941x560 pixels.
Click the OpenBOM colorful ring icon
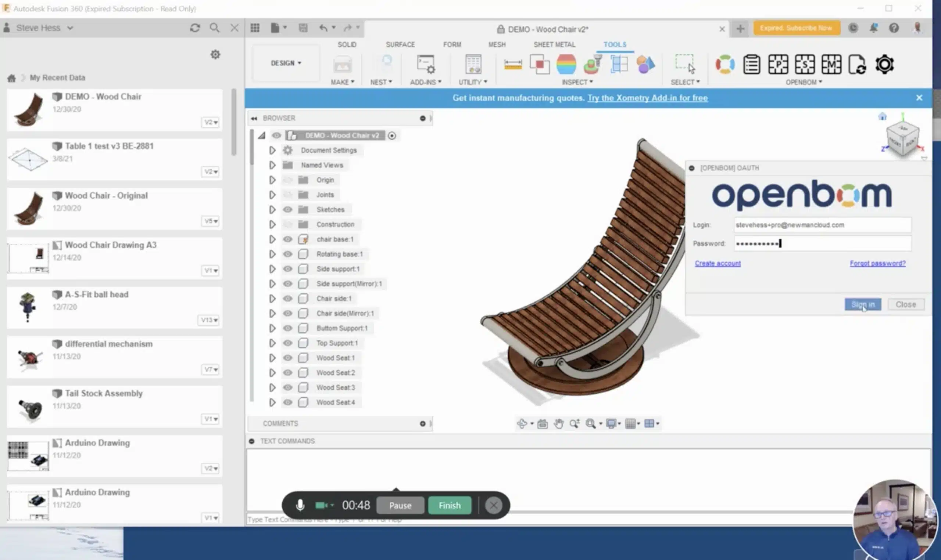725,65
